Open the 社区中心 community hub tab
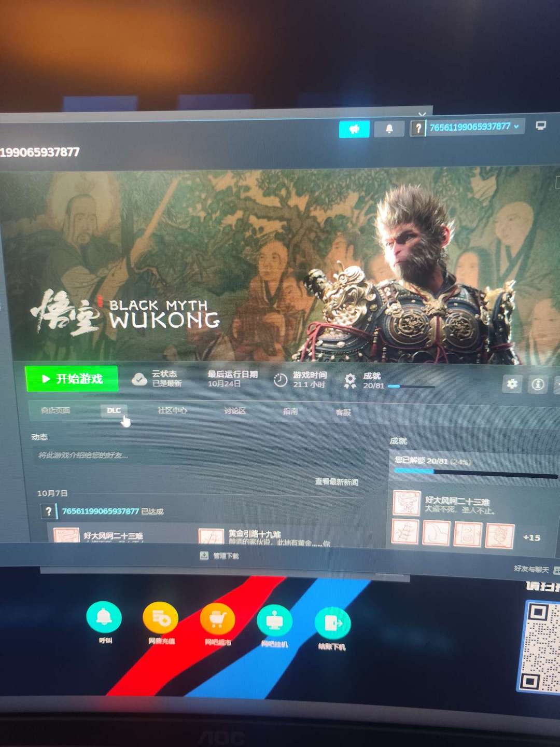560x747 pixels. [172, 410]
